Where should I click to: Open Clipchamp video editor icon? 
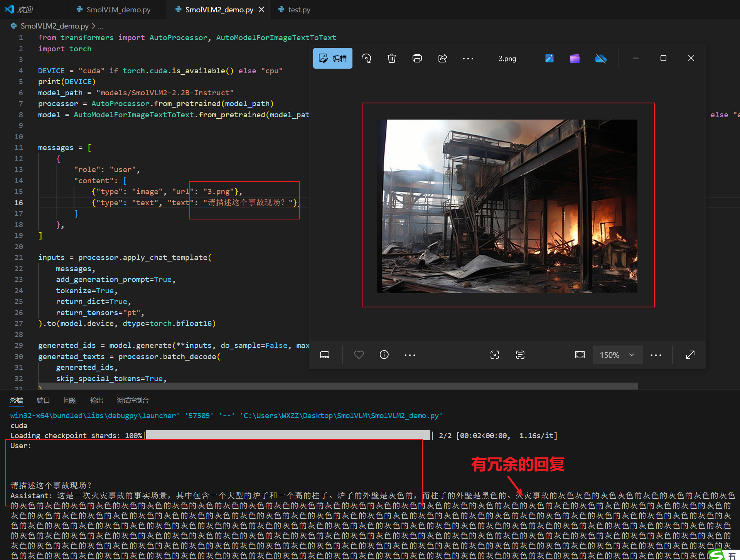(x=575, y=58)
